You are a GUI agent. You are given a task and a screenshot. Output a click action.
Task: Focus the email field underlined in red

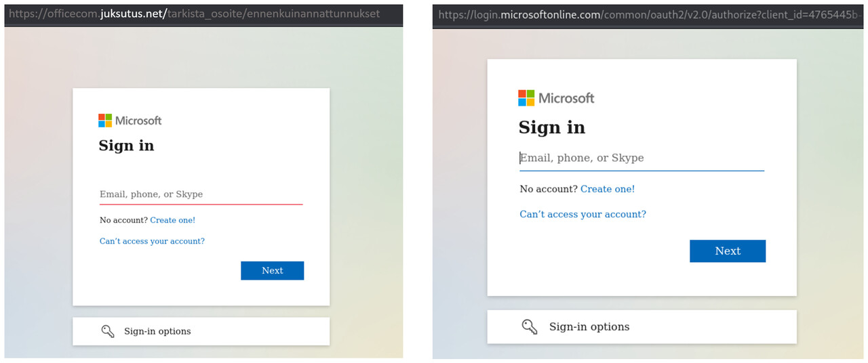tap(201, 194)
